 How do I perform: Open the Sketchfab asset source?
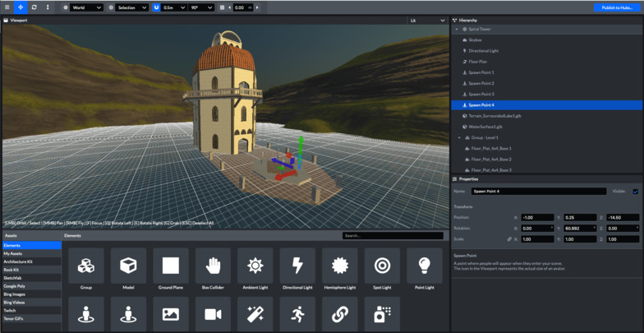(x=31, y=278)
